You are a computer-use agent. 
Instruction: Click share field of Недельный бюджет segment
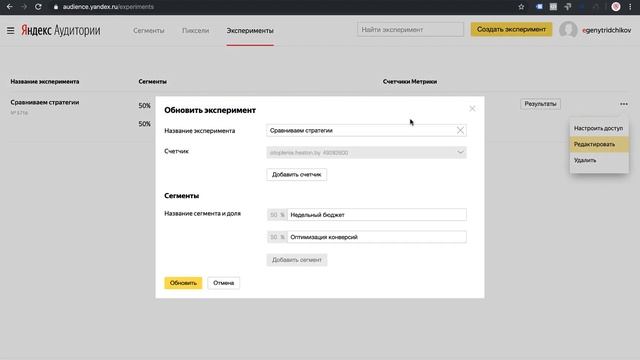[x=277, y=215]
